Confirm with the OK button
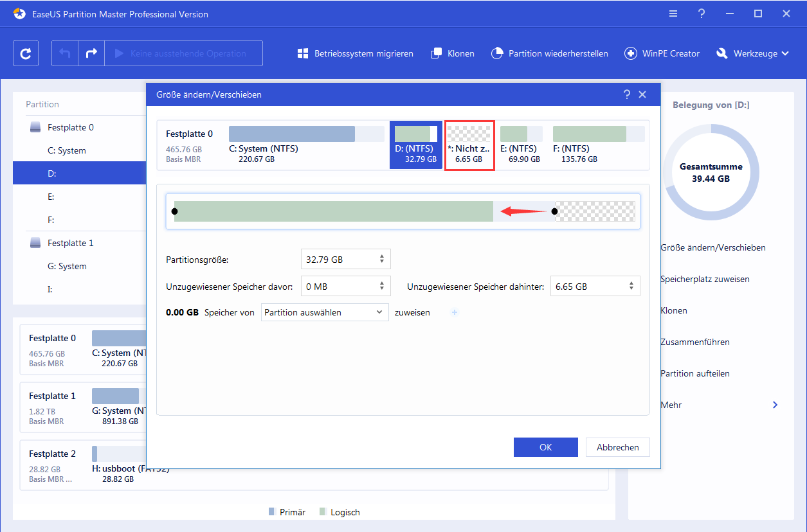Screen dimensions: 807x532 coord(546,447)
